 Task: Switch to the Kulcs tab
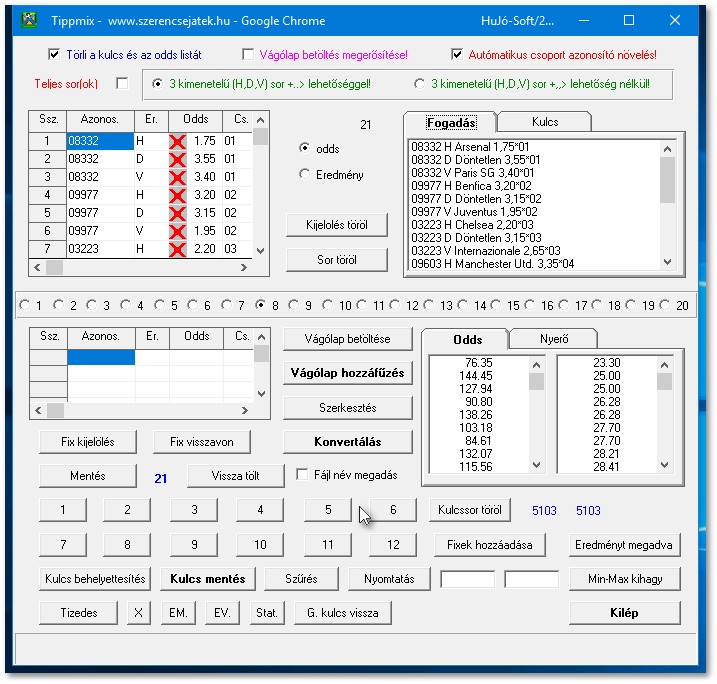click(545, 122)
